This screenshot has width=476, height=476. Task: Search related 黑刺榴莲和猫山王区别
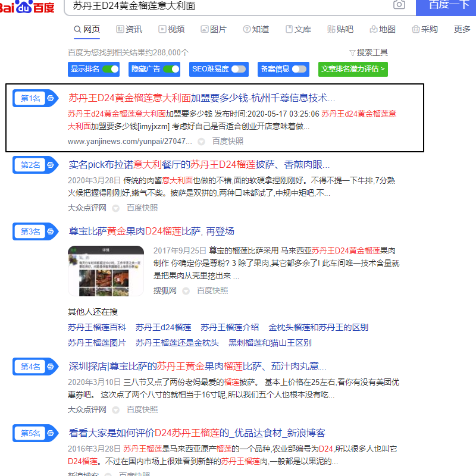point(270,343)
